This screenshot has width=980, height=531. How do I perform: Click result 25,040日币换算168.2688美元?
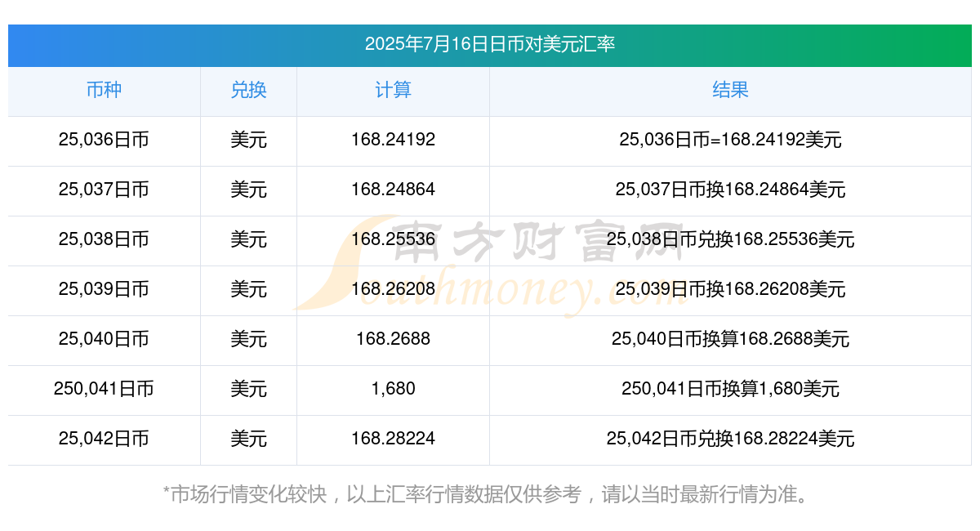[730, 339]
